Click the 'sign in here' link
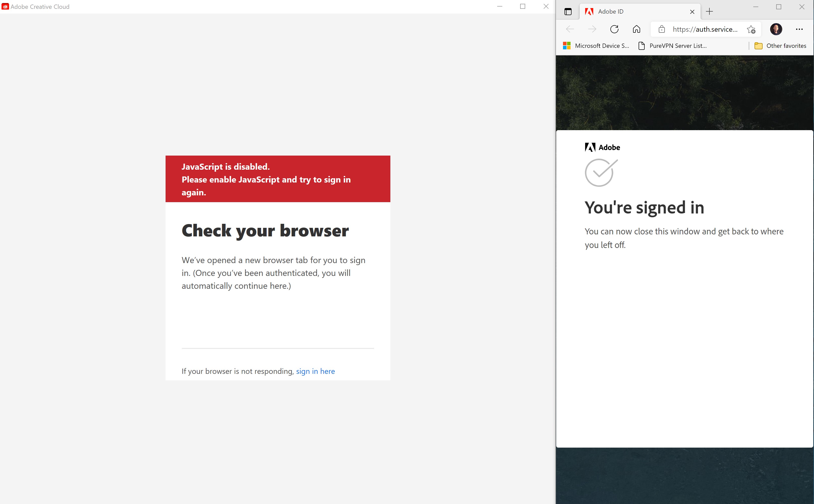 point(315,371)
